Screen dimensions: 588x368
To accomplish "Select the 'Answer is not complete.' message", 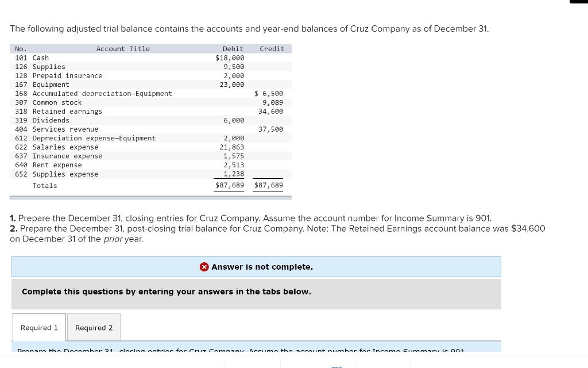I will coord(262,267).
